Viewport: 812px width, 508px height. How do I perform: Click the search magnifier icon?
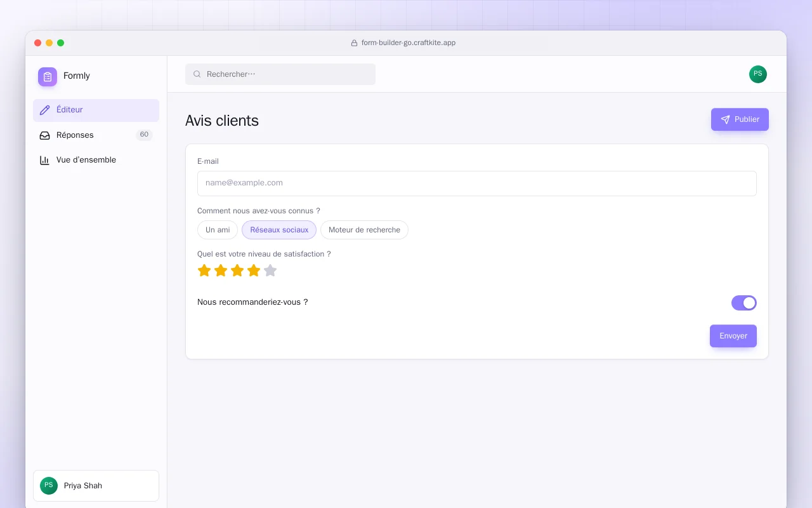click(x=197, y=74)
